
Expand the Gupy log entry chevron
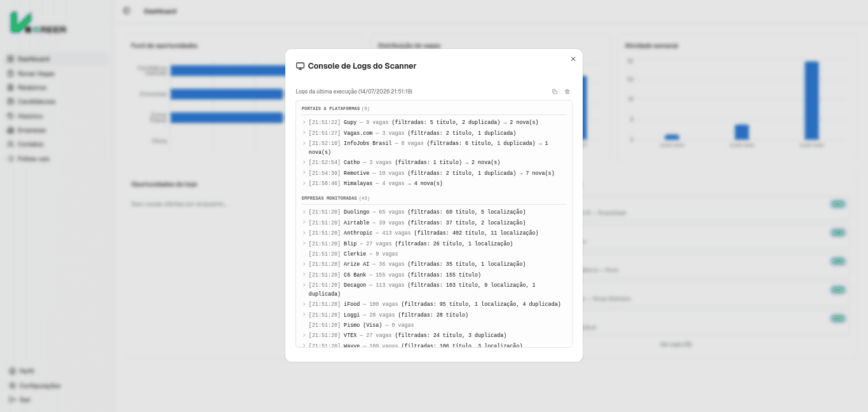304,123
